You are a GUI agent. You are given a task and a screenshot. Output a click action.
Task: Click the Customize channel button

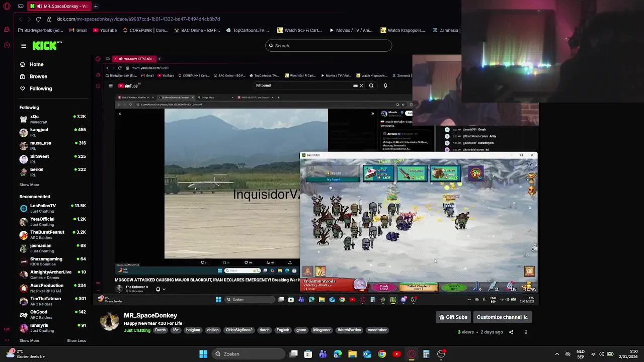(502, 317)
